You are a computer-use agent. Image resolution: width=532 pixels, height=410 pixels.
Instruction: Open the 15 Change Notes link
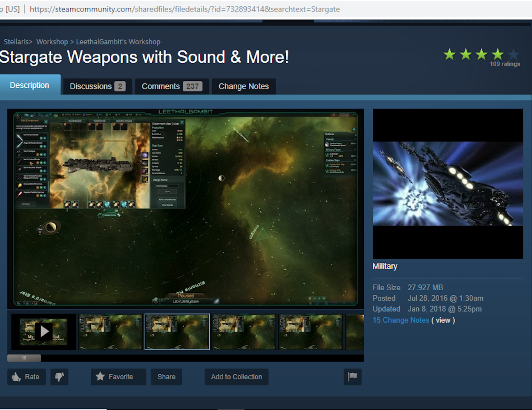pyautogui.click(x=401, y=320)
